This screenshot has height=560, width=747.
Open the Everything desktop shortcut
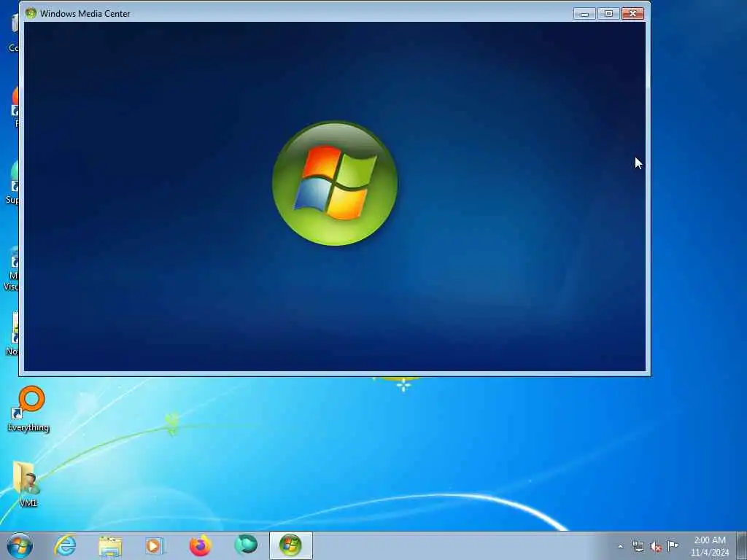pos(28,409)
